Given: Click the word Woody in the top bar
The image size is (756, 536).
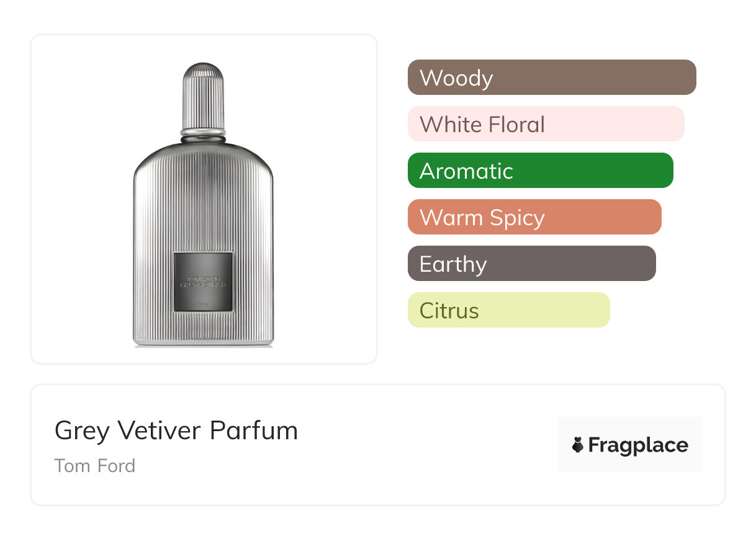Looking at the screenshot, I should 456,78.
